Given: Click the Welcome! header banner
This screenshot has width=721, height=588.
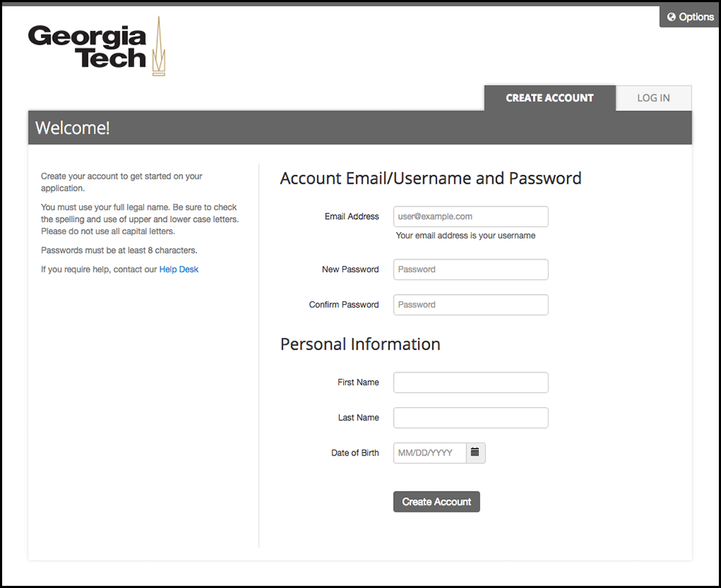Looking at the screenshot, I should pyautogui.click(x=360, y=128).
